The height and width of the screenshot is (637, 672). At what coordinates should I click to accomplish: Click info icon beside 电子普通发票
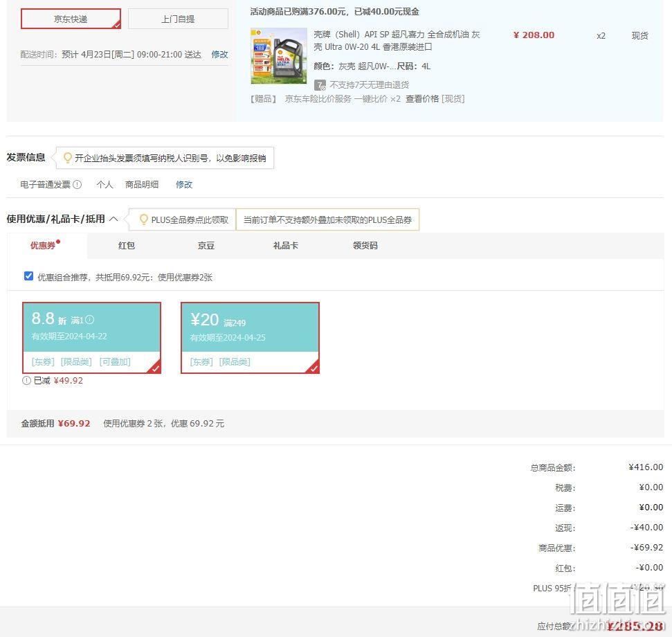point(77,184)
